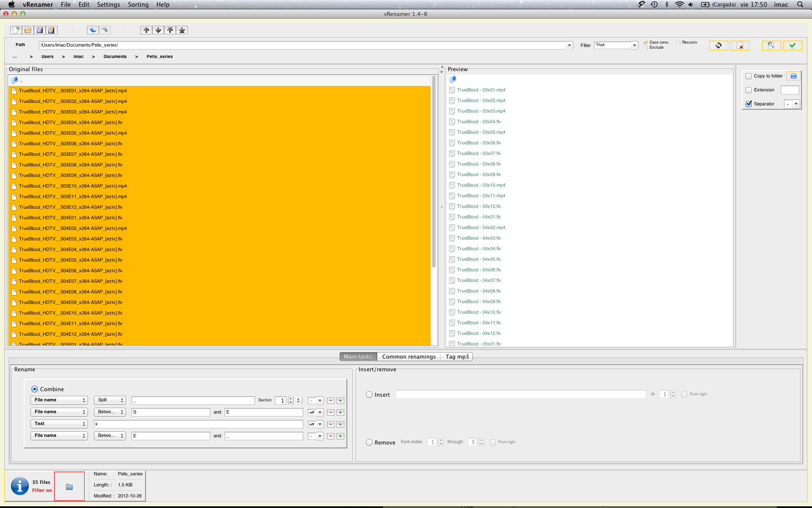Enable the Copy to folder checkbox
This screenshot has height=508, width=812.
[749, 76]
